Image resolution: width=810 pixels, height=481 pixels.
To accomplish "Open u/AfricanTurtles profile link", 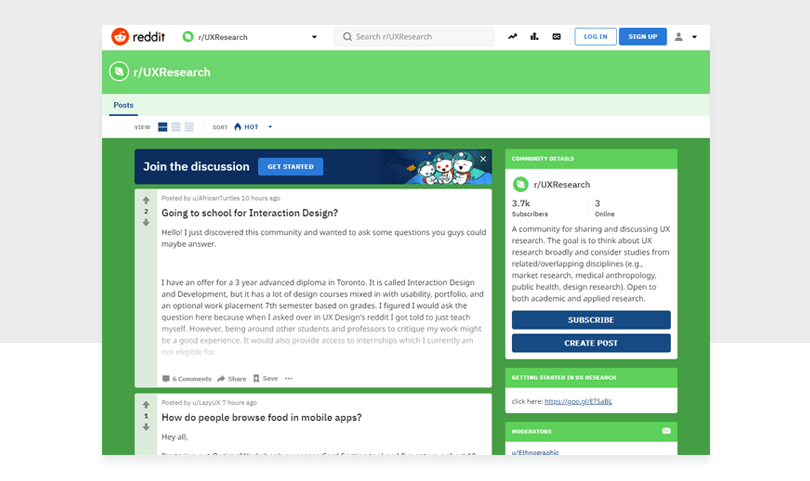I will (216, 198).
